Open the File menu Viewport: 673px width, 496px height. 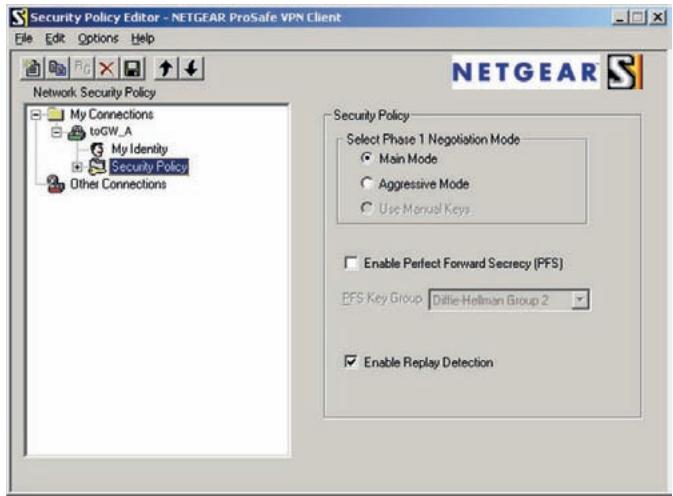click(x=24, y=39)
